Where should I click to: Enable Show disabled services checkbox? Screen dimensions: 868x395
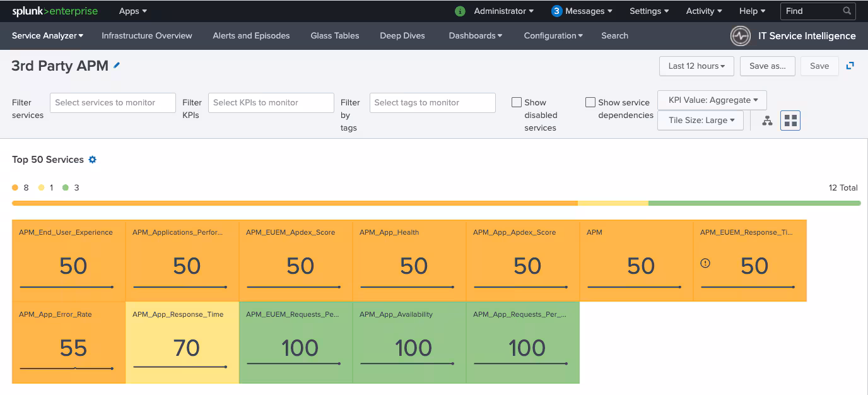click(x=517, y=102)
